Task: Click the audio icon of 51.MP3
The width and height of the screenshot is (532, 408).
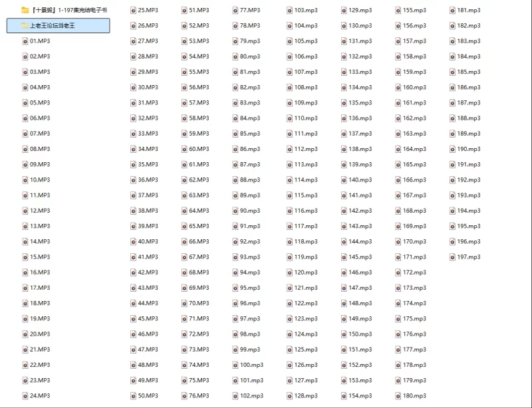Action: point(184,10)
